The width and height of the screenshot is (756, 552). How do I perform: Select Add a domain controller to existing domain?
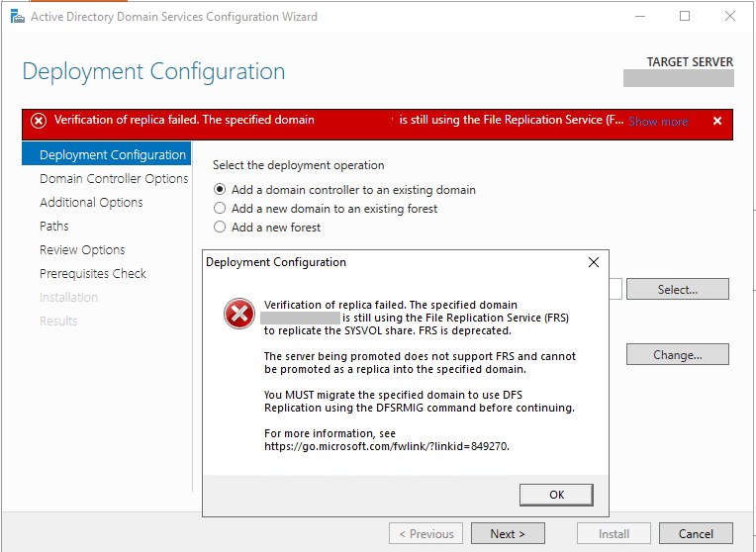[344, 190]
